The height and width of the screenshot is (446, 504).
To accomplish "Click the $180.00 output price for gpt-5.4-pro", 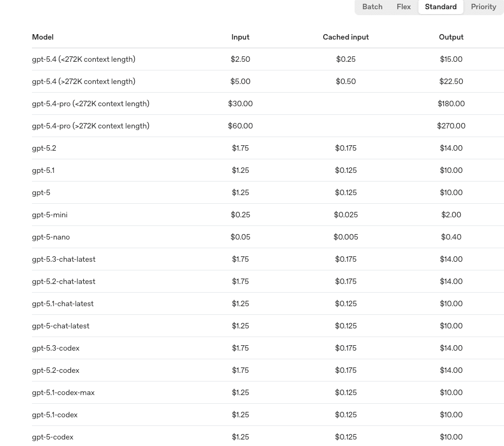I will tap(451, 104).
